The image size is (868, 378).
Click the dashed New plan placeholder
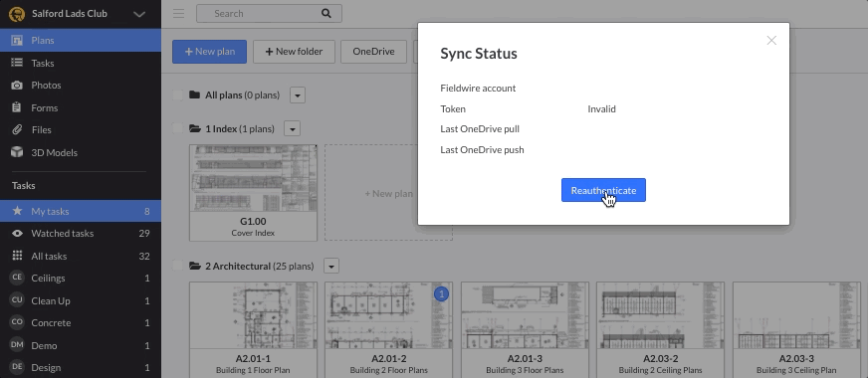(388, 193)
